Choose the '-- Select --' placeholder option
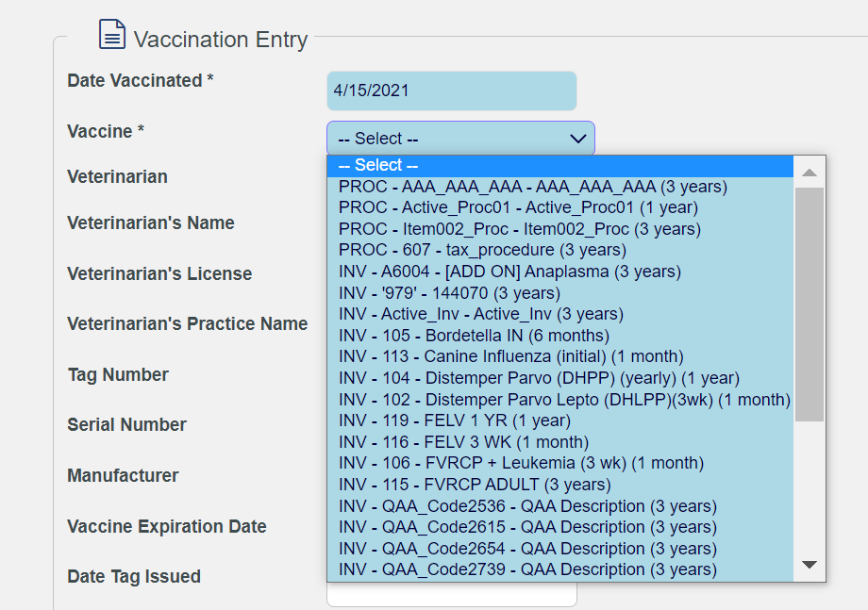The height and width of the screenshot is (610, 868). [x=560, y=165]
